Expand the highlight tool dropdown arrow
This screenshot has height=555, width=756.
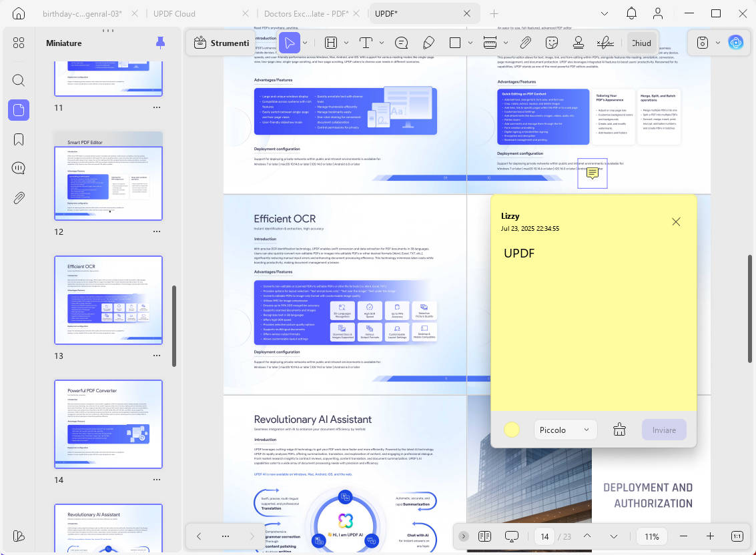tap(346, 43)
